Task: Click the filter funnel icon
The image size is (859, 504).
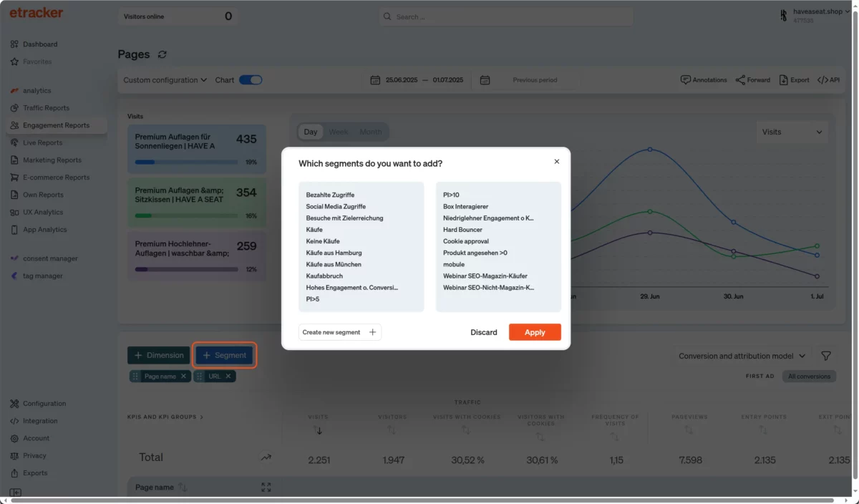Action: [x=826, y=356]
